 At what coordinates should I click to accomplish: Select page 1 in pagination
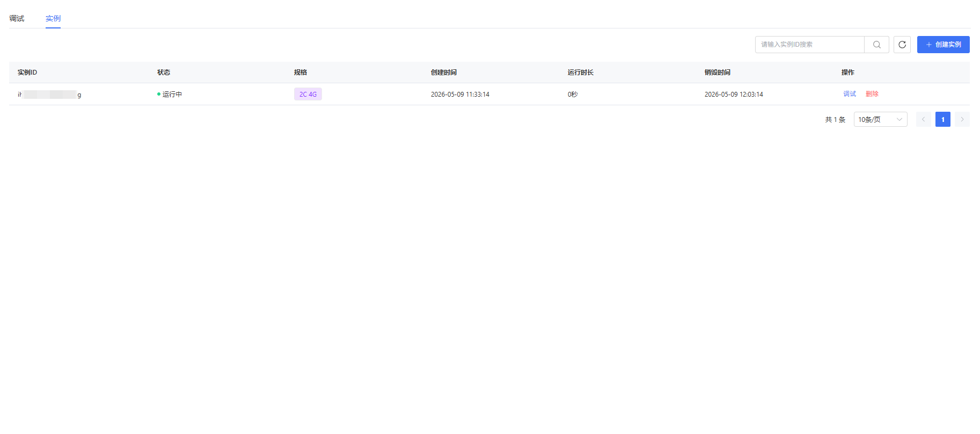coord(943,119)
